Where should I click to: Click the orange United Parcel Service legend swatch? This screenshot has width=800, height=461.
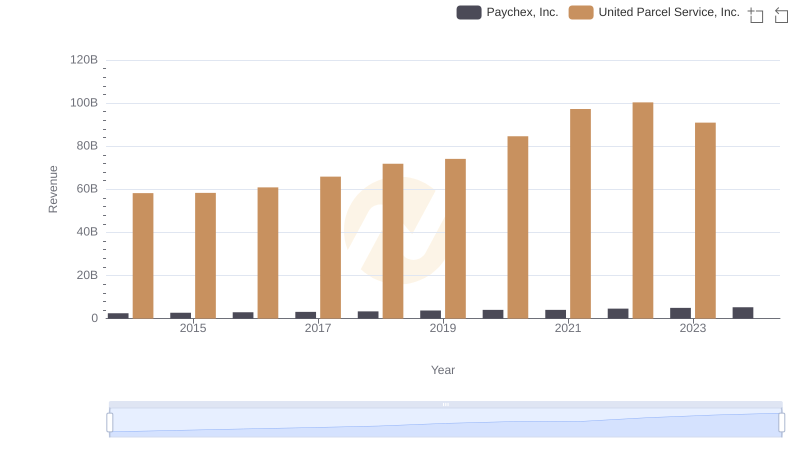click(581, 13)
